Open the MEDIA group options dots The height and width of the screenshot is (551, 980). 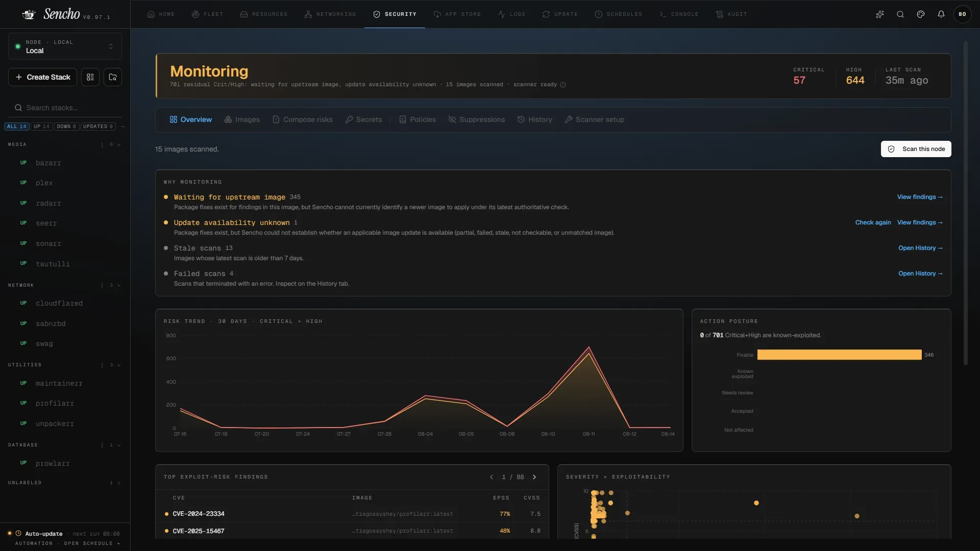pyautogui.click(x=102, y=145)
